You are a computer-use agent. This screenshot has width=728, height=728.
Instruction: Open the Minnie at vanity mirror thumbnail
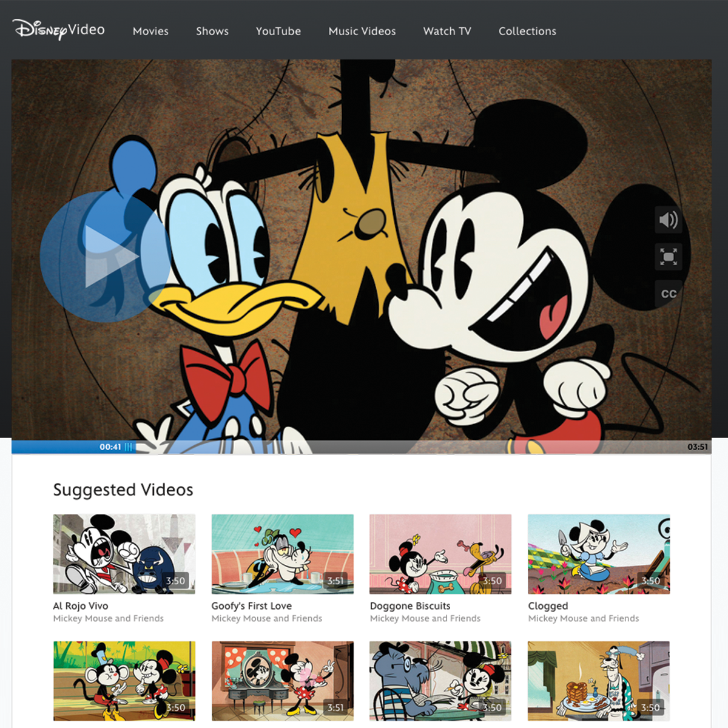click(x=283, y=681)
